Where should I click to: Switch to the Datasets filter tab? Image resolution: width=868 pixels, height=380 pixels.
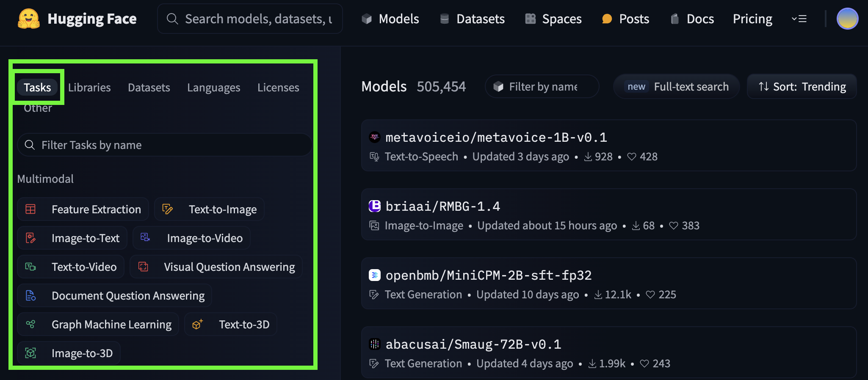tap(149, 87)
